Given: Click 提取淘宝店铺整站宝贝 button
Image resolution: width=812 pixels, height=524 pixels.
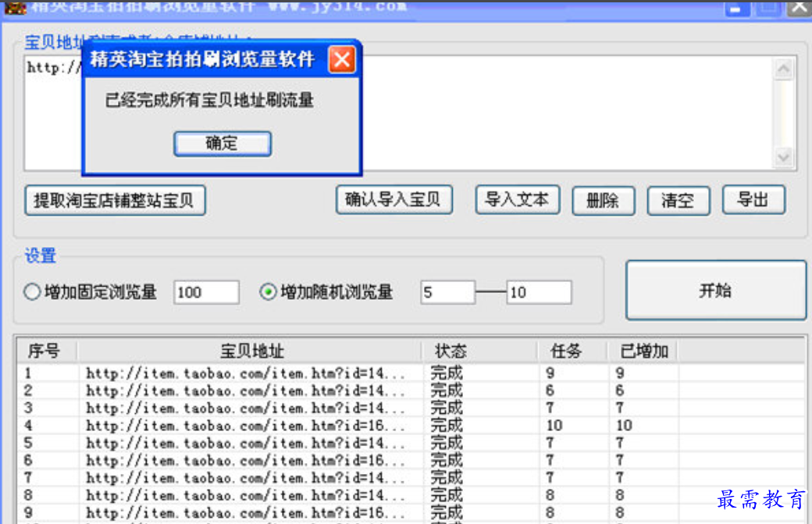Looking at the screenshot, I should tap(115, 201).
